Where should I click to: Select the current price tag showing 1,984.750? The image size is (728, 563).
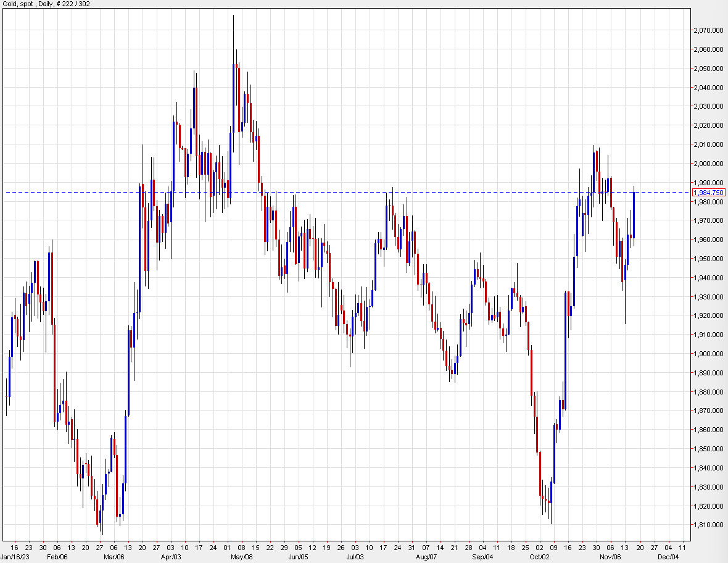[x=708, y=193]
